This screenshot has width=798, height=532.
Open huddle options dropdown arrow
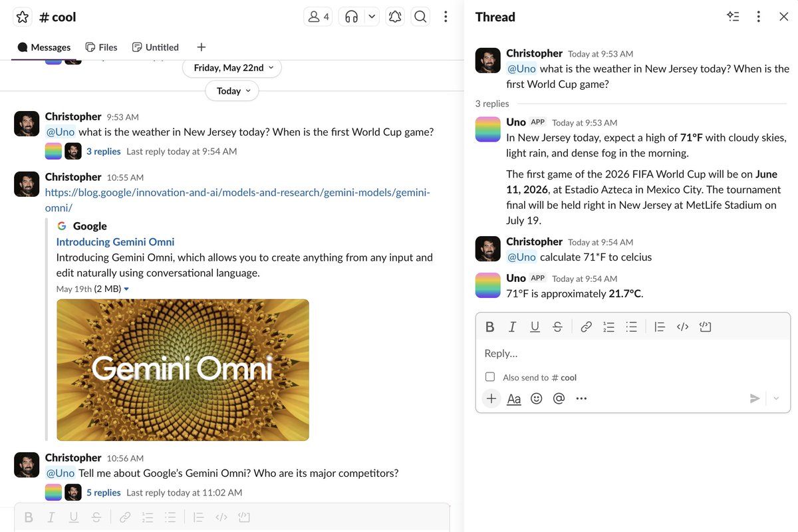coord(372,17)
